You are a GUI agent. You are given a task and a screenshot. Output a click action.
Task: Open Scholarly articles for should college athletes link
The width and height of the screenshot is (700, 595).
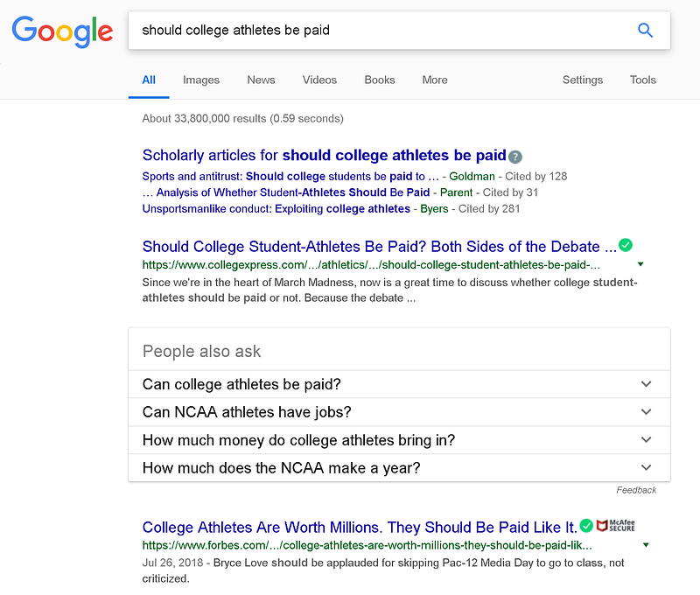(x=324, y=156)
